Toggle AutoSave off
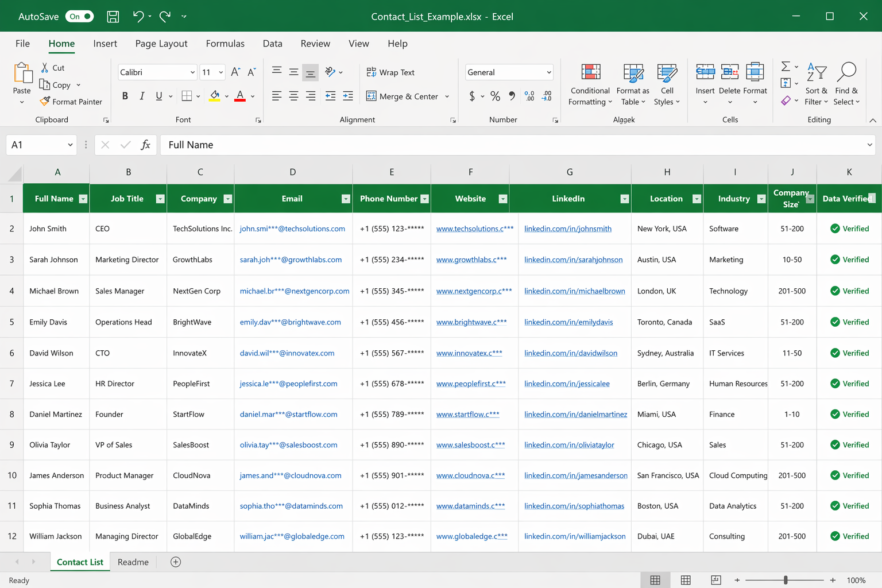 pos(79,16)
